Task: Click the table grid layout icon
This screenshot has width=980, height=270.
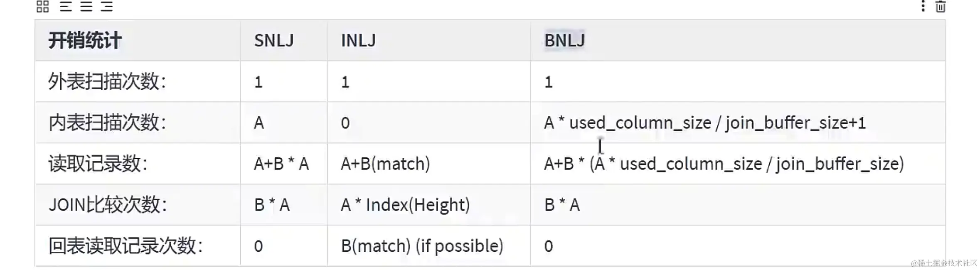Action: [x=42, y=6]
